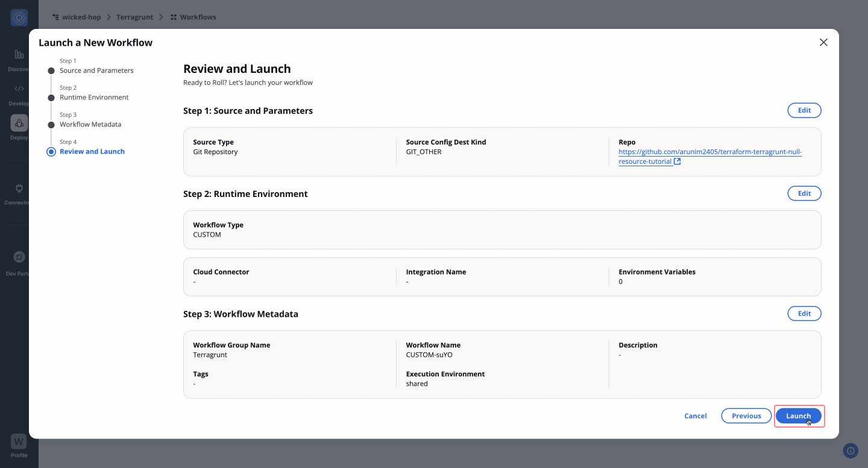Open the Profile avatar icon
Image resolution: width=868 pixels, height=468 pixels.
[19, 441]
